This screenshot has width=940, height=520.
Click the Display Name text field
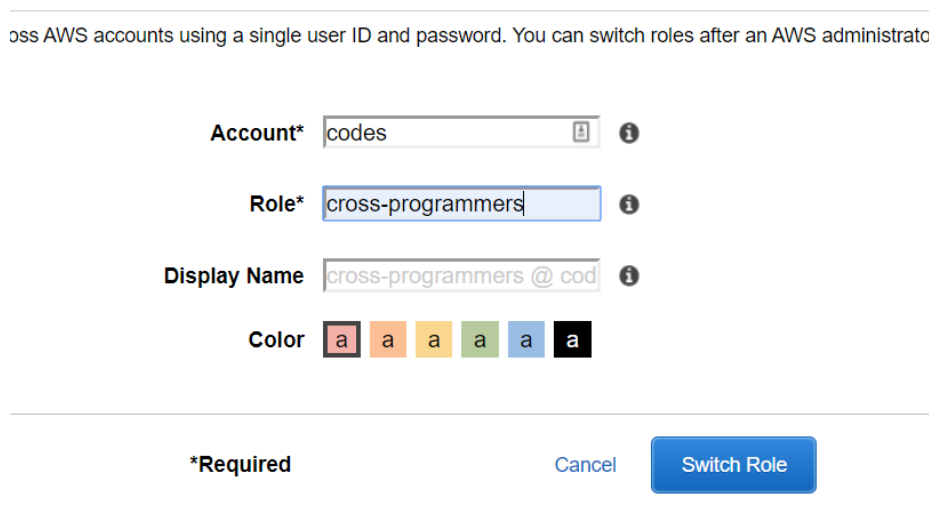coord(461,276)
